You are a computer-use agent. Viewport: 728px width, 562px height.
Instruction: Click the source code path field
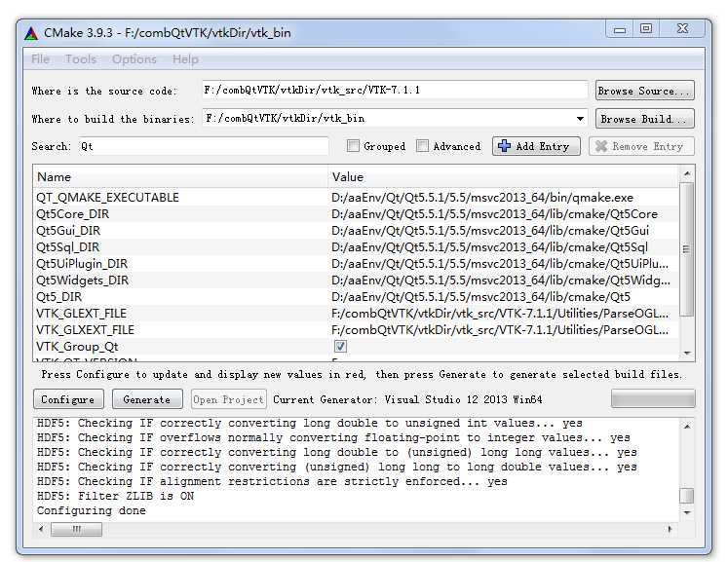point(395,90)
